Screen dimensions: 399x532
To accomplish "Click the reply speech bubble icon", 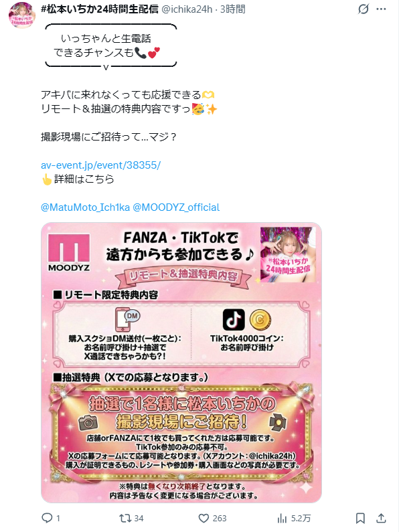I will tap(47, 518).
